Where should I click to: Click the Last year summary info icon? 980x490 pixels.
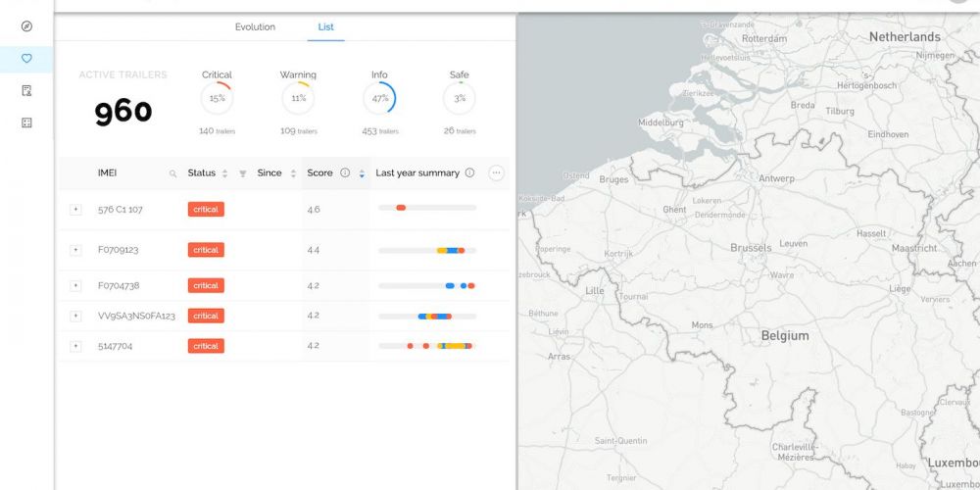[x=469, y=172]
